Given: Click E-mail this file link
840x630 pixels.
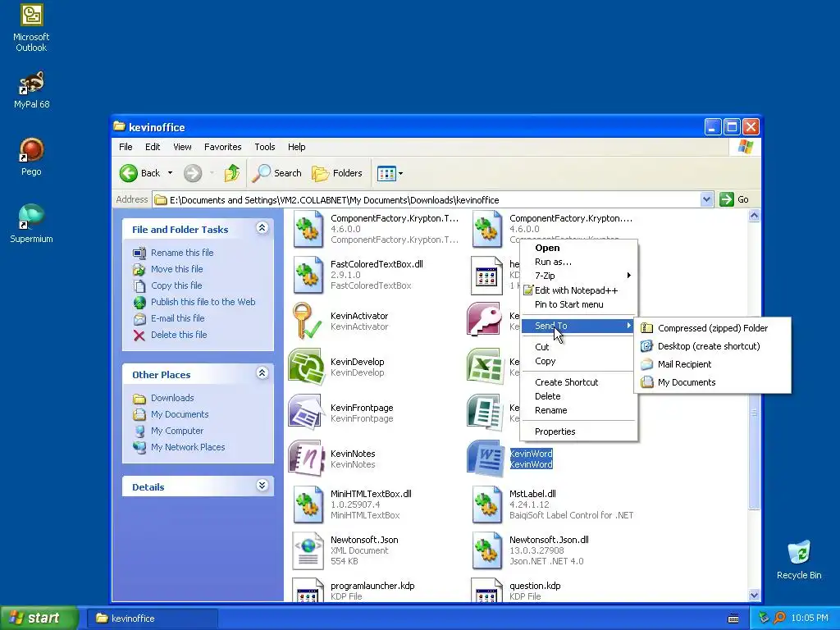Looking at the screenshot, I should tap(178, 318).
